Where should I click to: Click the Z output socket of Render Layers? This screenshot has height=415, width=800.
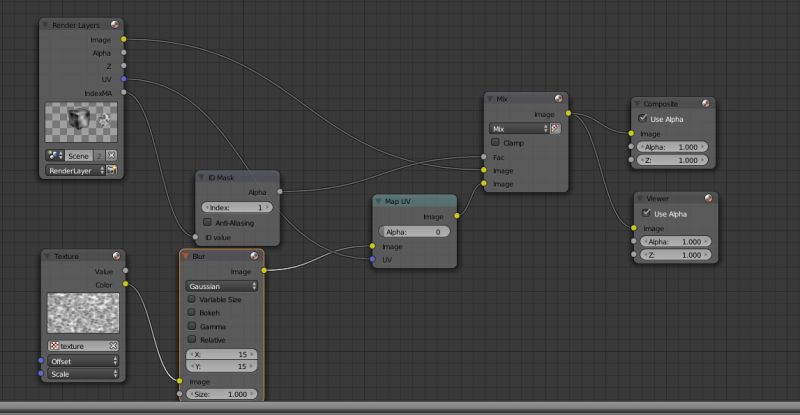point(123,65)
